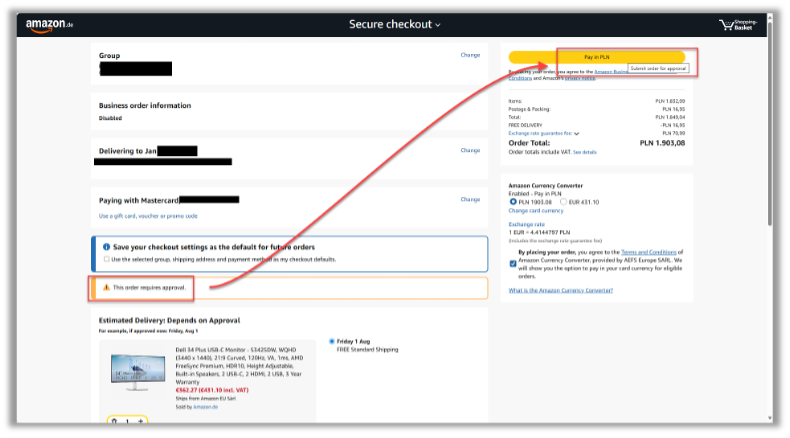
Task: Tick the save checkout defaults checkbox
Action: coord(106,259)
